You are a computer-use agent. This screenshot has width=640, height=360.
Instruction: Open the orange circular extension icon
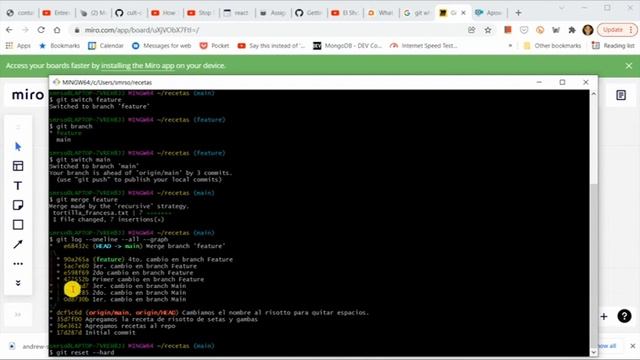540,30
